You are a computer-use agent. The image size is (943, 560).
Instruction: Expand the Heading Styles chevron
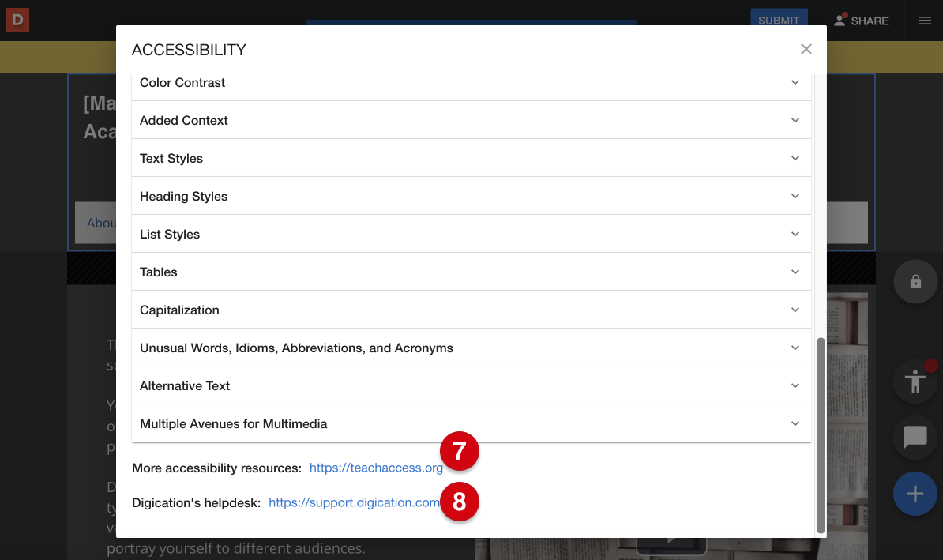coord(795,196)
